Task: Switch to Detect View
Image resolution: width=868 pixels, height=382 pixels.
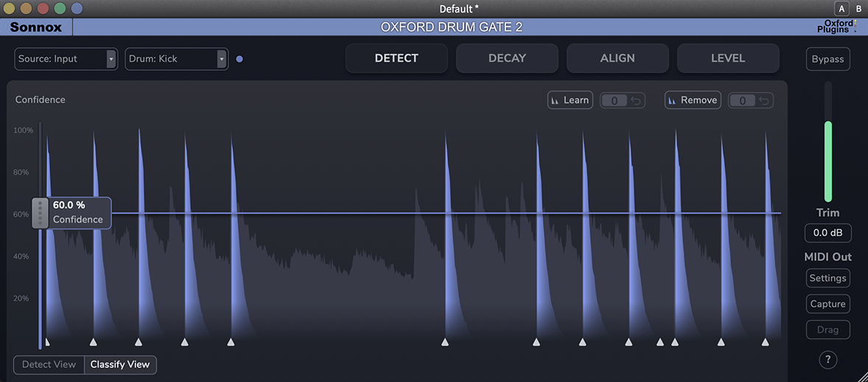Action: pos(49,364)
